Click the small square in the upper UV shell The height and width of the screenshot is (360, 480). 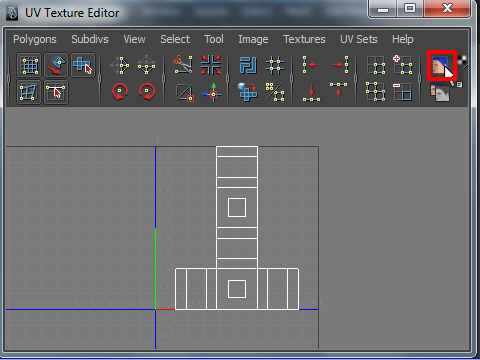coord(237,207)
